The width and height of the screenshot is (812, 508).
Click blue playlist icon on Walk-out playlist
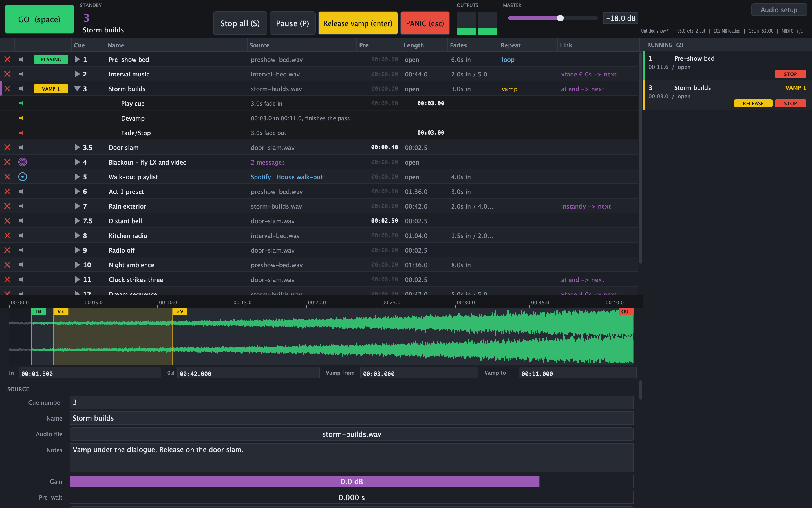(23, 177)
